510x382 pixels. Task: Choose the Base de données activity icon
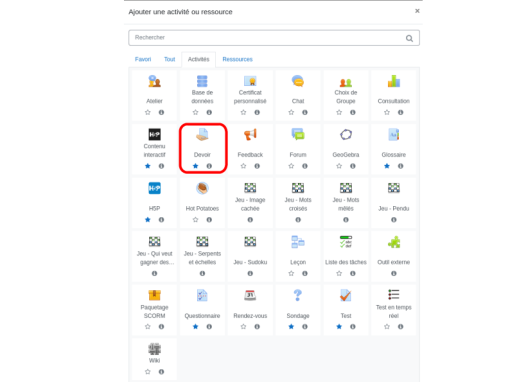(x=202, y=81)
